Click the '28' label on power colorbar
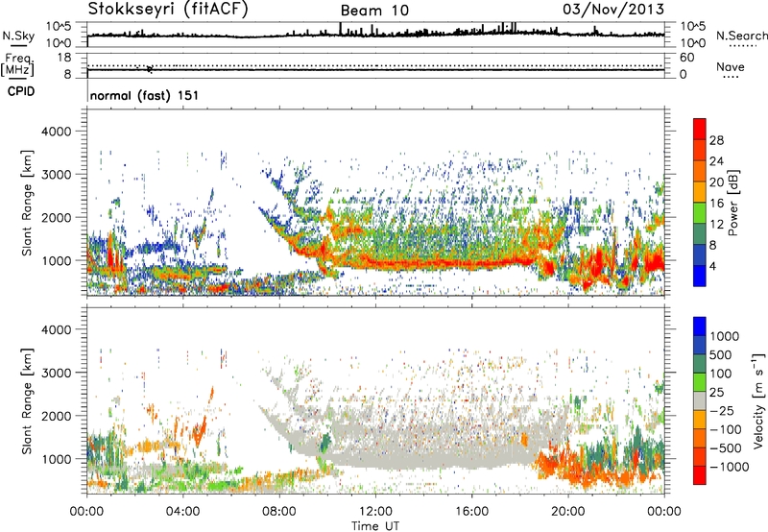This screenshot has width=768, height=532. 716,140
